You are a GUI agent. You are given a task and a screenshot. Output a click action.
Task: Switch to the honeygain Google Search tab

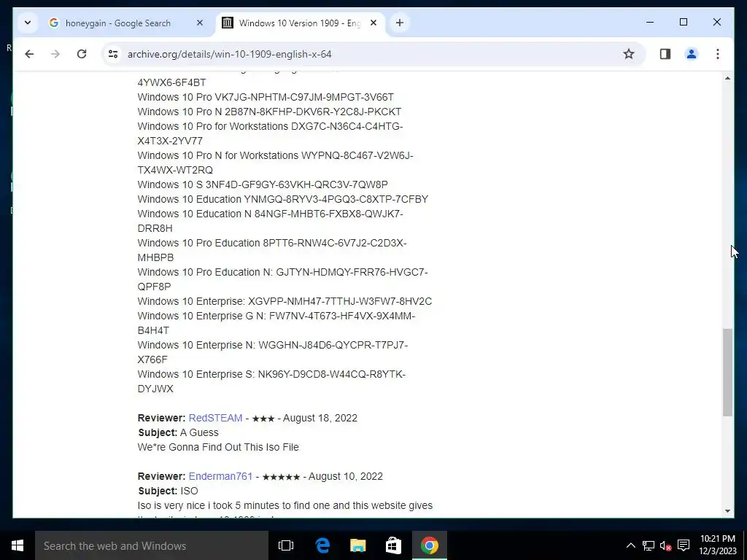click(117, 23)
